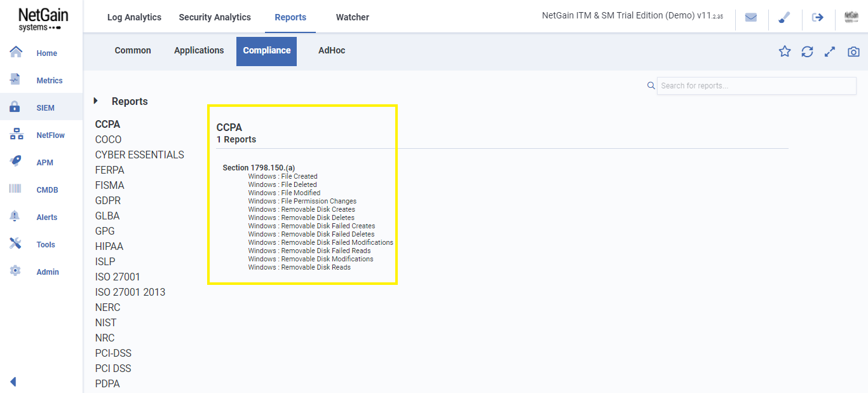Image resolution: width=868 pixels, height=393 pixels.
Task: Click the Tools wrench icon
Action: pyautogui.click(x=15, y=244)
